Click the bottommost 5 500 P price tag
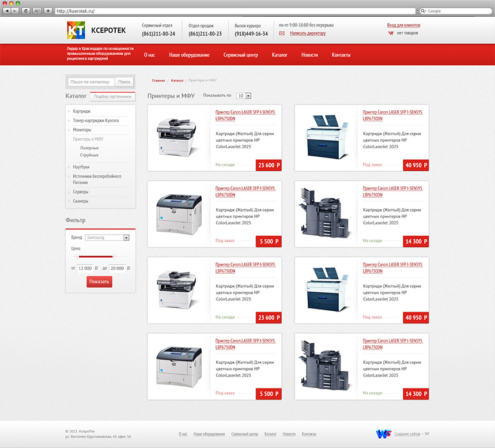Viewport: 495px width, 448px height. click(x=269, y=394)
